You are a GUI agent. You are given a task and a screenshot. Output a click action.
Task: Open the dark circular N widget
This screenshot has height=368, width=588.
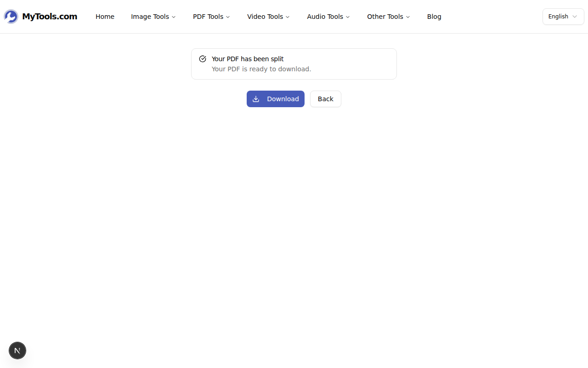[x=17, y=351]
